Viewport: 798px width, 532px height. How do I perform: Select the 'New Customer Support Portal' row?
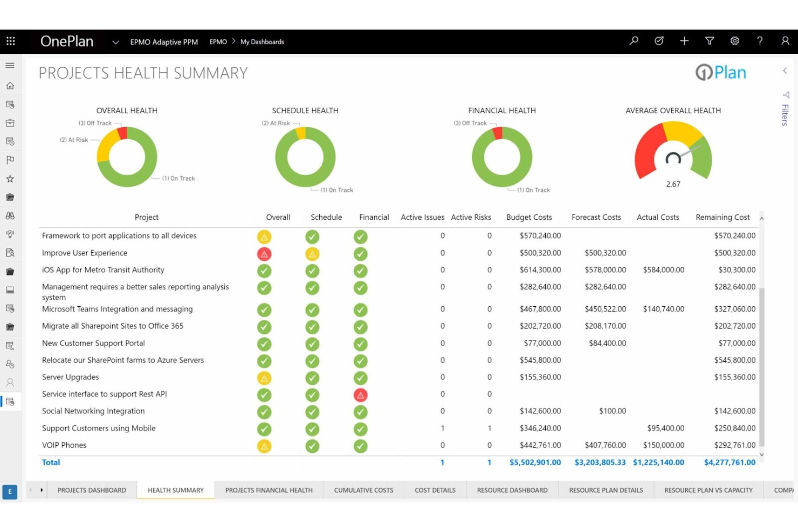[x=399, y=343]
